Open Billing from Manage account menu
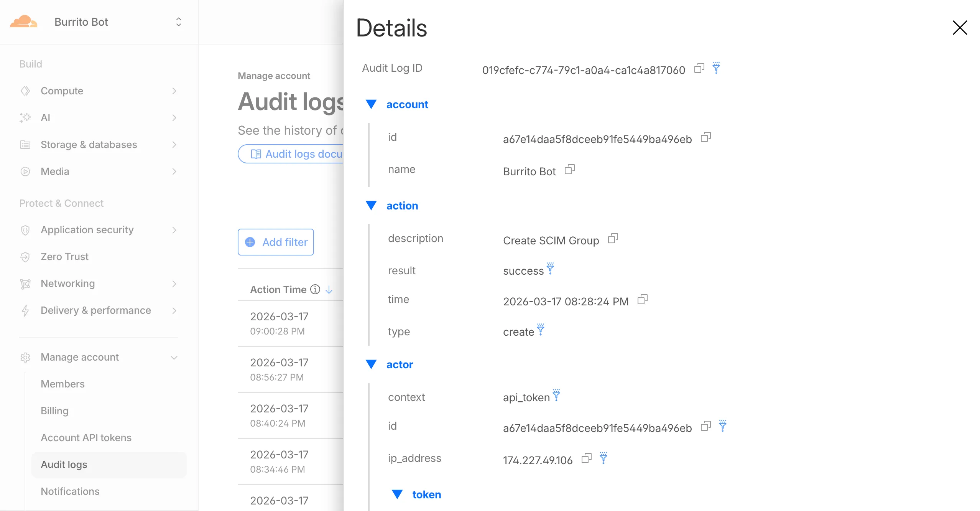 pyautogui.click(x=54, y=410)
